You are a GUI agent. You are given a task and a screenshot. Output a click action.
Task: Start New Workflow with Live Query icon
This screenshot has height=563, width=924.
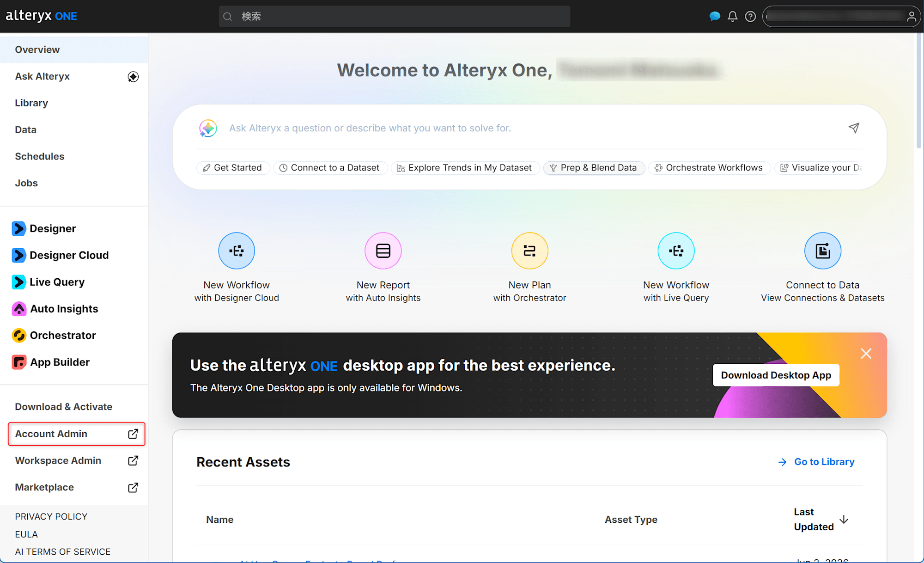(676, 251)
